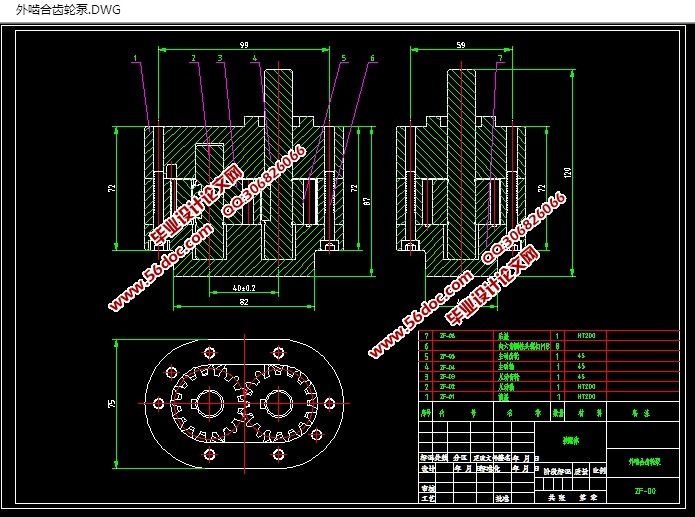This screenshot has height=517, width=695.
Task: Click the top bolt hole left of the centerline
Action: (209, 351)
